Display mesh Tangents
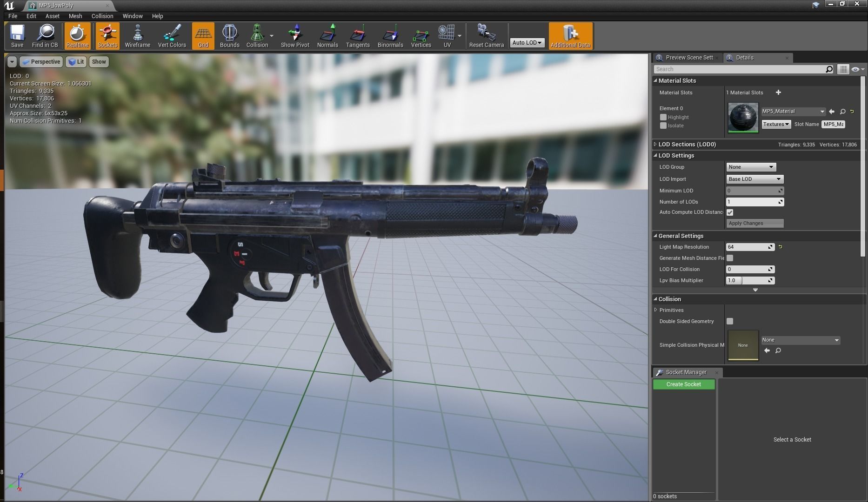The image size is (868, 502). click(x=358, y=36)
